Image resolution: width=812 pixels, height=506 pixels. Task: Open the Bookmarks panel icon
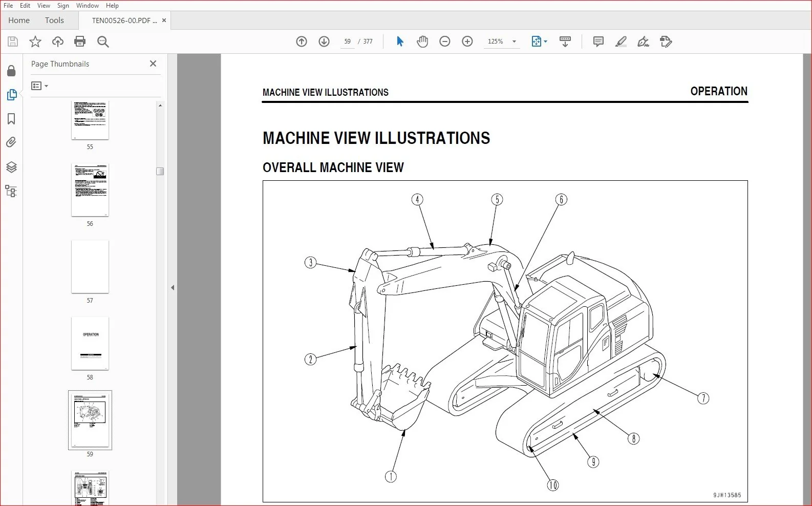[11, 119]
